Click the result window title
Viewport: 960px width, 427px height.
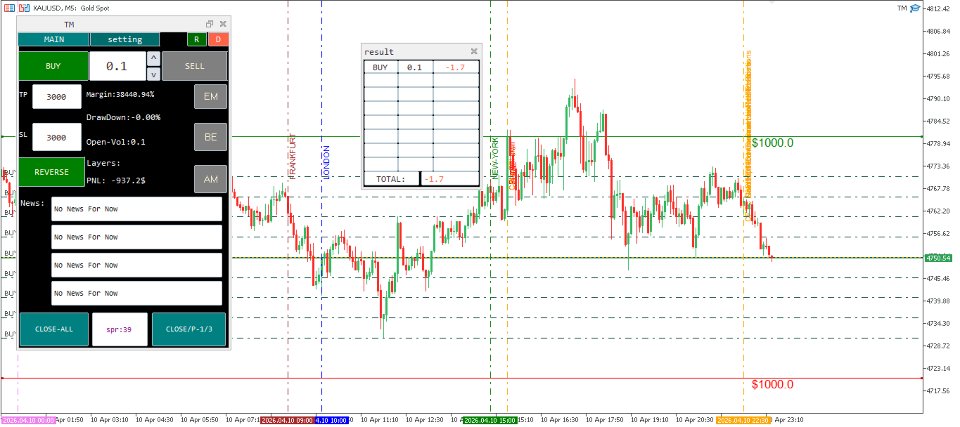pyautogui.click(x=379, y=52)
